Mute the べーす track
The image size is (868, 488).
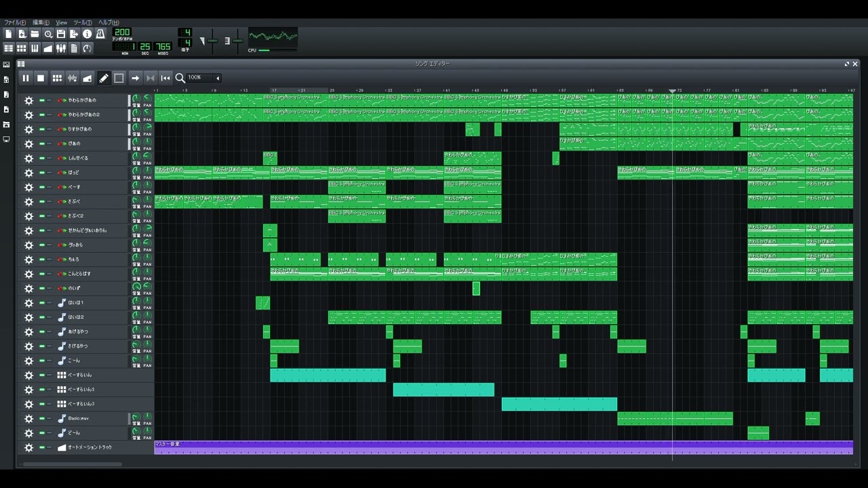41,187
